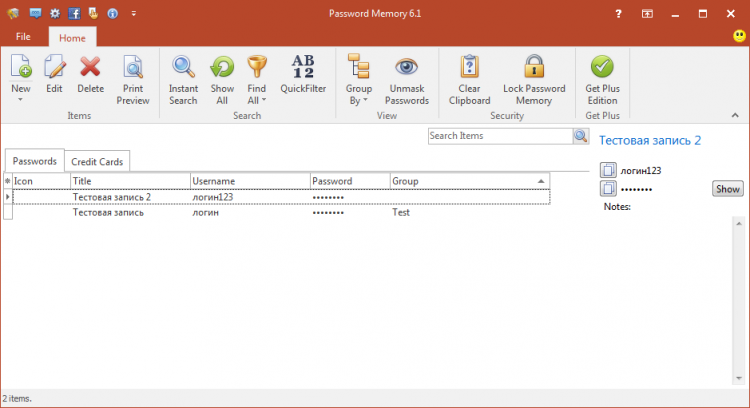Image resolution: width=750 pixels, height=408 pixels.
Task: Switch to the Passwords tab
Action: (34, 161)
